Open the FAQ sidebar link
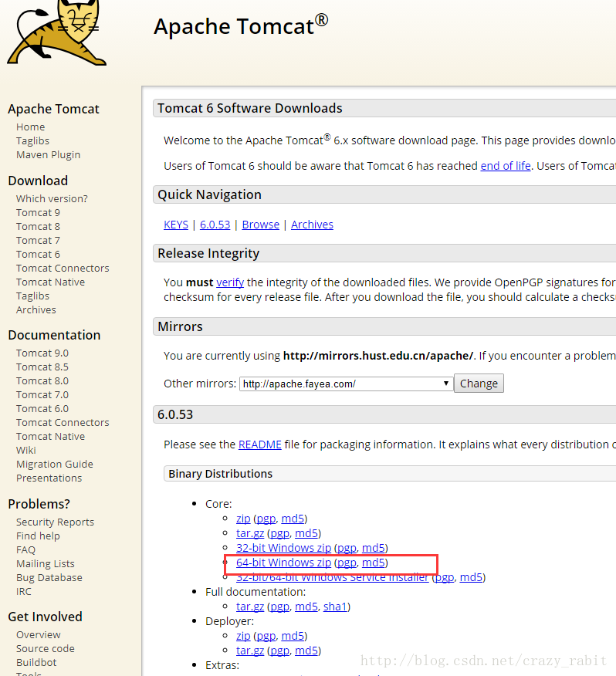Viewport: 616px width, 676px height. [x=26, y=549]
